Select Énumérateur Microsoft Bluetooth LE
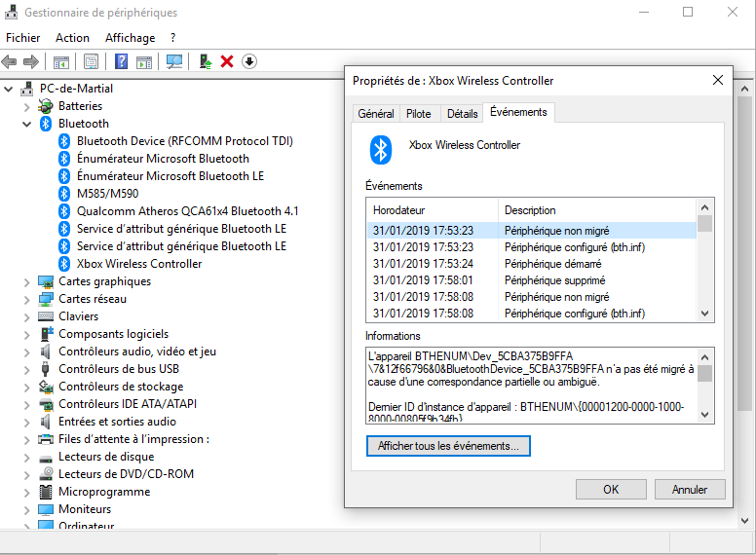Screen dimensions: 756x555 click(x=170, y=176)
